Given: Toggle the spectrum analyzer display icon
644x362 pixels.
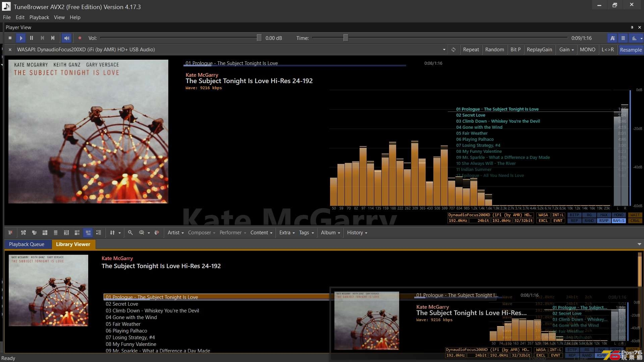Looking at the screenshot, I should (x=634, y=38).
